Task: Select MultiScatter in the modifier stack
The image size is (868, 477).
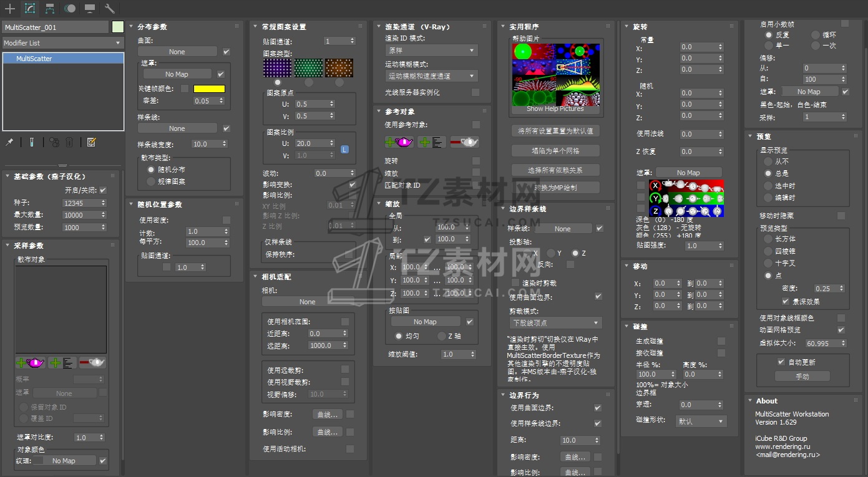Action: [x=63, y=59]
